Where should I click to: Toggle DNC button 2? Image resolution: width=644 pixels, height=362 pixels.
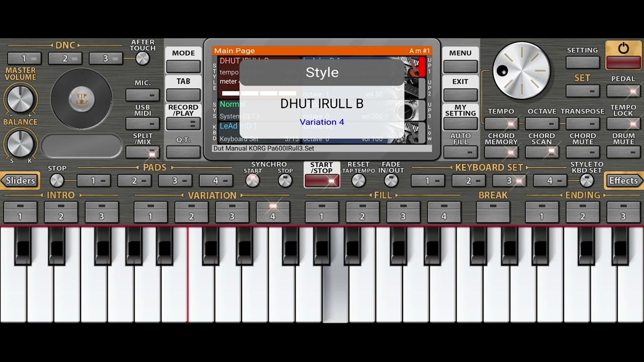coord(65,58)
